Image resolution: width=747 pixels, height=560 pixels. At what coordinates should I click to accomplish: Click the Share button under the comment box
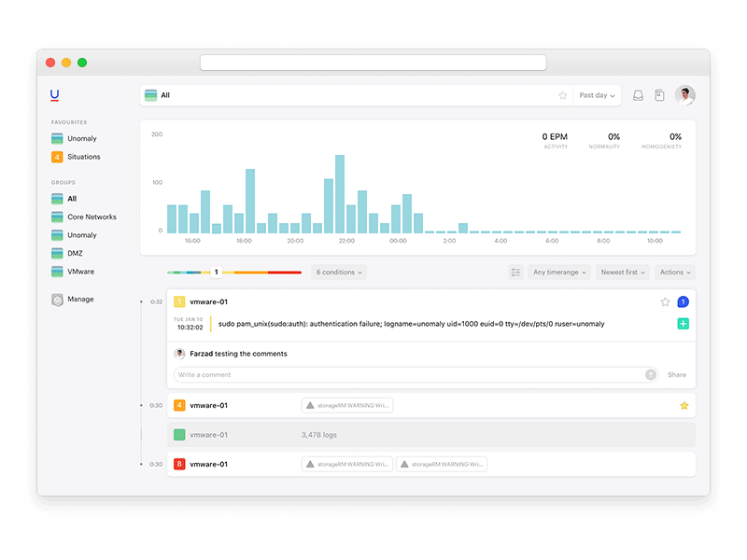coord(676,374)
